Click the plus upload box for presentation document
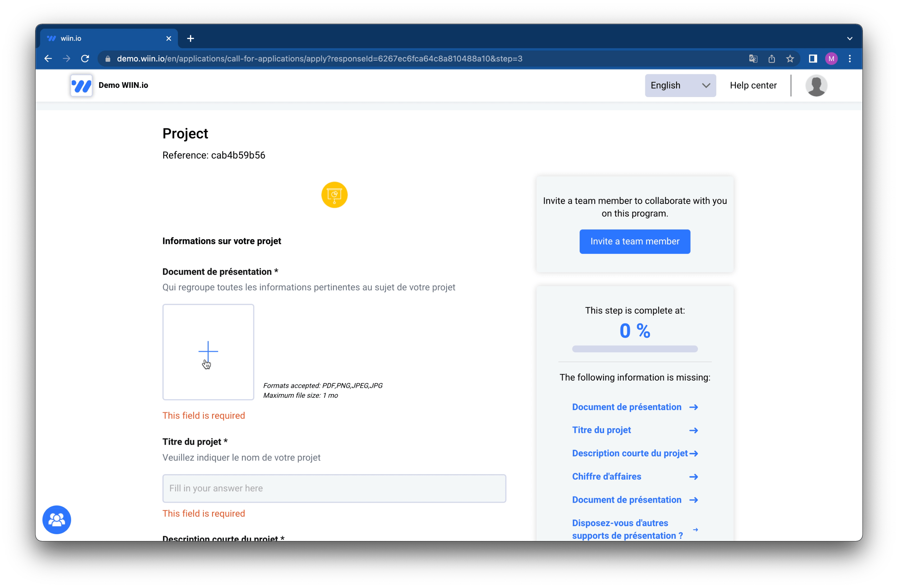Viewport: 898px width, 588px height. (208, 352)
